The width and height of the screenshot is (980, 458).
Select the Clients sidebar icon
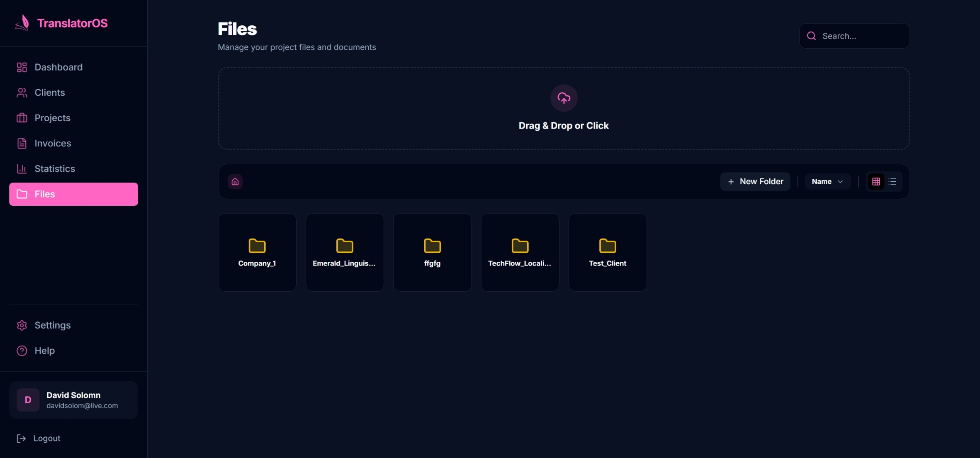pyautogui.click(x=22, y=92)
